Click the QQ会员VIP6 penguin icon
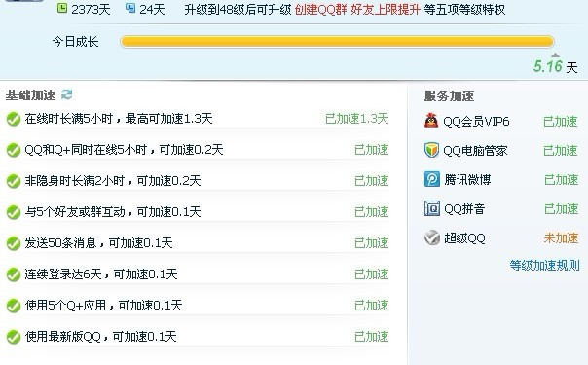 pyautogui.click(x=431, y=121)
